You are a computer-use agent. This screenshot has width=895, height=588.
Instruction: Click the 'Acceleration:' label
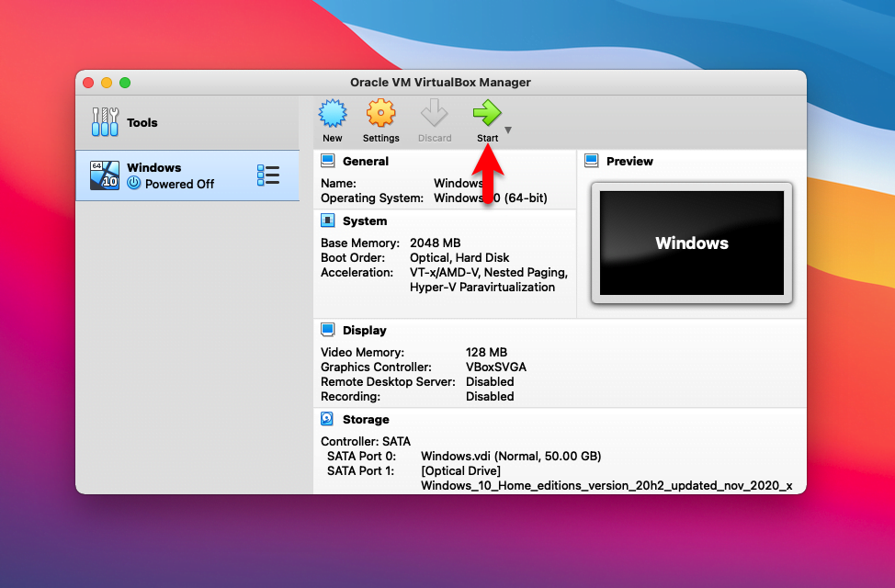(x=357, y=273)
